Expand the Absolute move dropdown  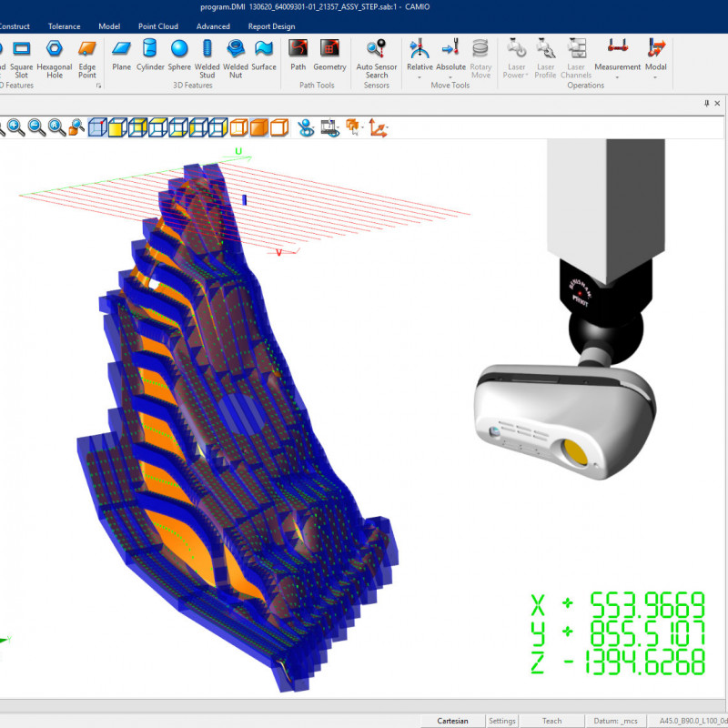coord(450,76)
